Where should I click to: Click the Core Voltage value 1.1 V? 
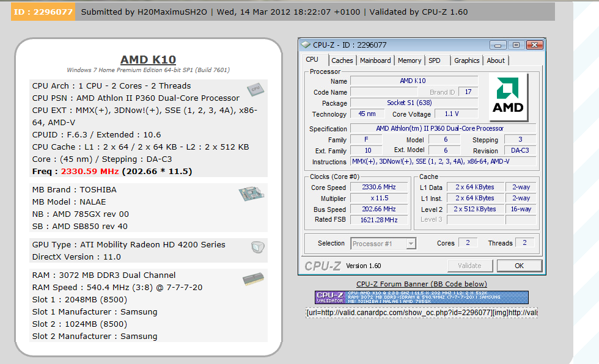coord(456,114)
